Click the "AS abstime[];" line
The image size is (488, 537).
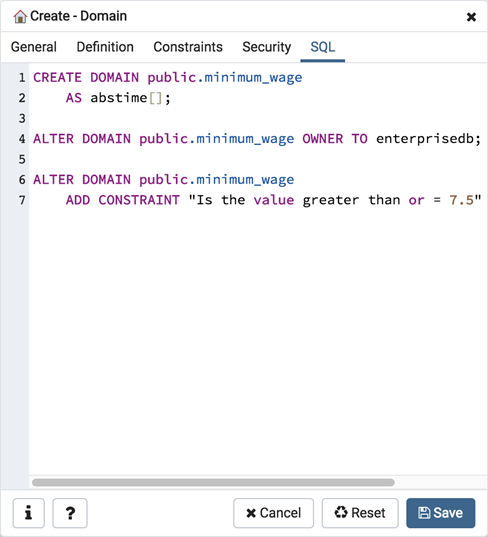coord(118,98)
